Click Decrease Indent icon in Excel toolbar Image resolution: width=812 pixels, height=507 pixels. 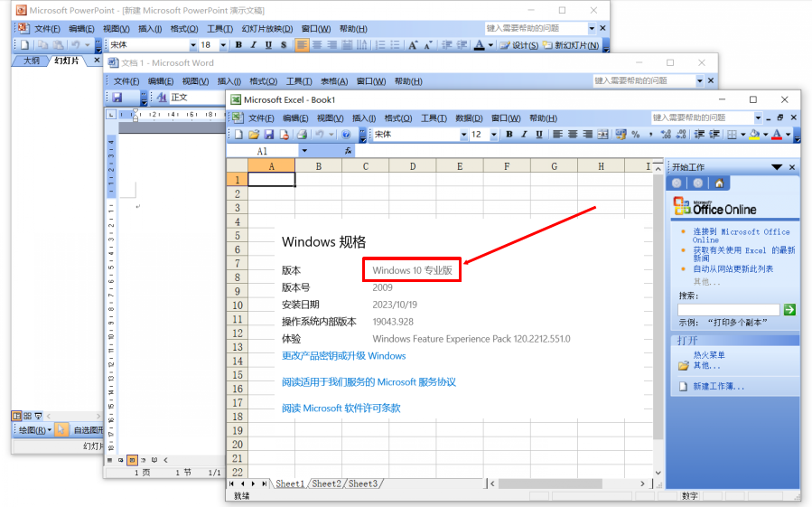pyautogui.click(x=699, y=135)
